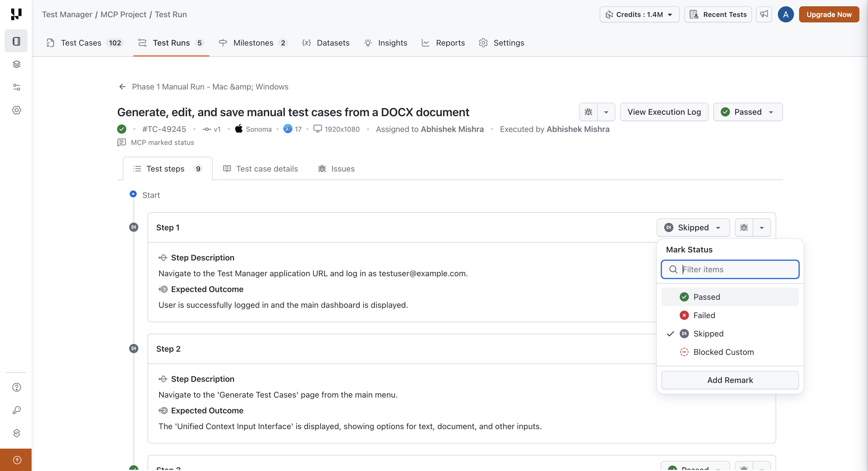Open the Test Manager sidebar icon
The height and width of the screenshot is (471, 868).
(x=16, y=41)
